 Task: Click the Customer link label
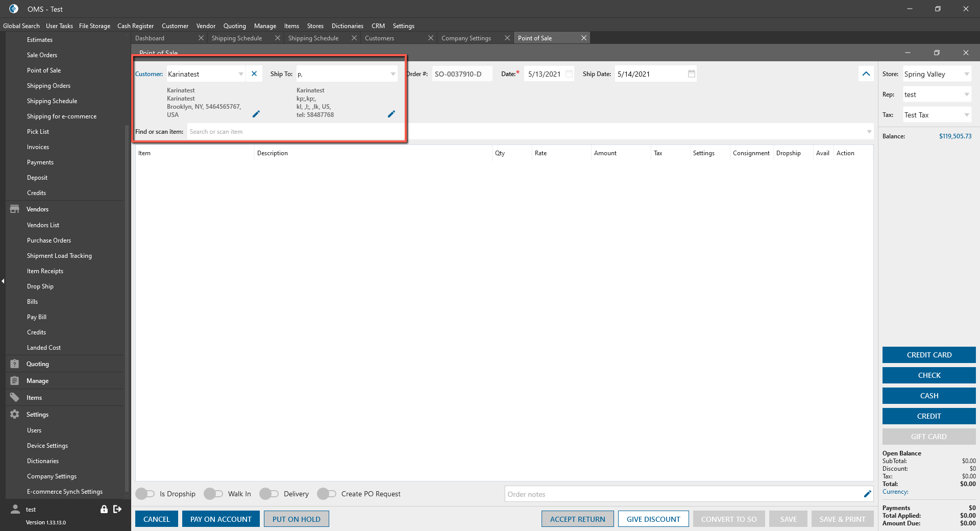[149, 74]
